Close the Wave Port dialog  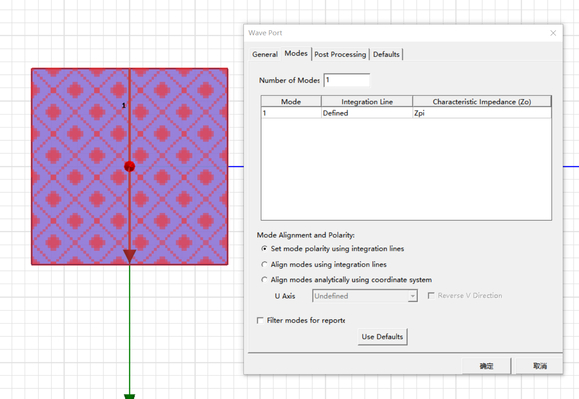tap(553, 33)
